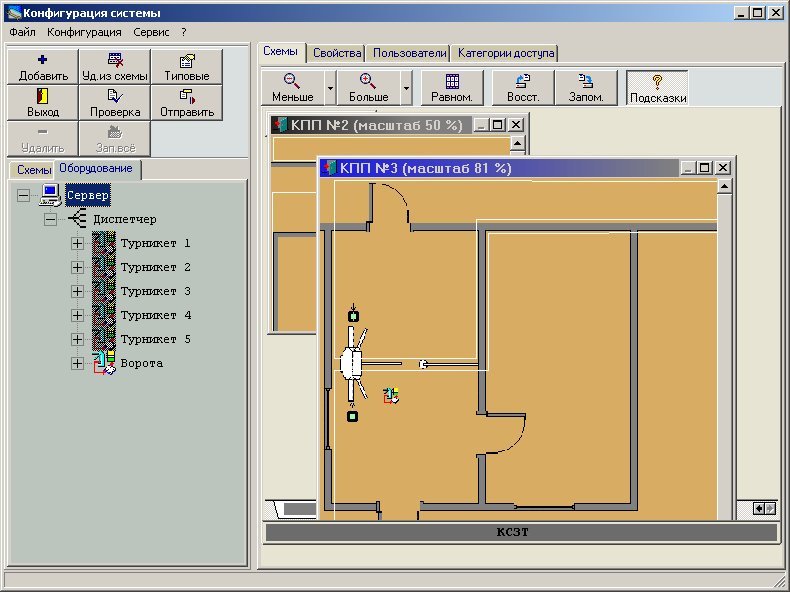Viewport: 790px width, 592px height.
Task: Select the Турникет 5 icon in tree
Action: click(x=104, y=339)
